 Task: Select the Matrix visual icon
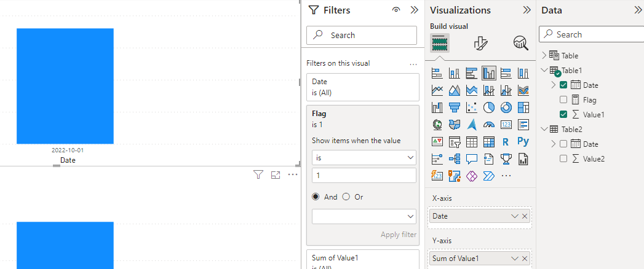pyautogui.click(x=489, y=141)
